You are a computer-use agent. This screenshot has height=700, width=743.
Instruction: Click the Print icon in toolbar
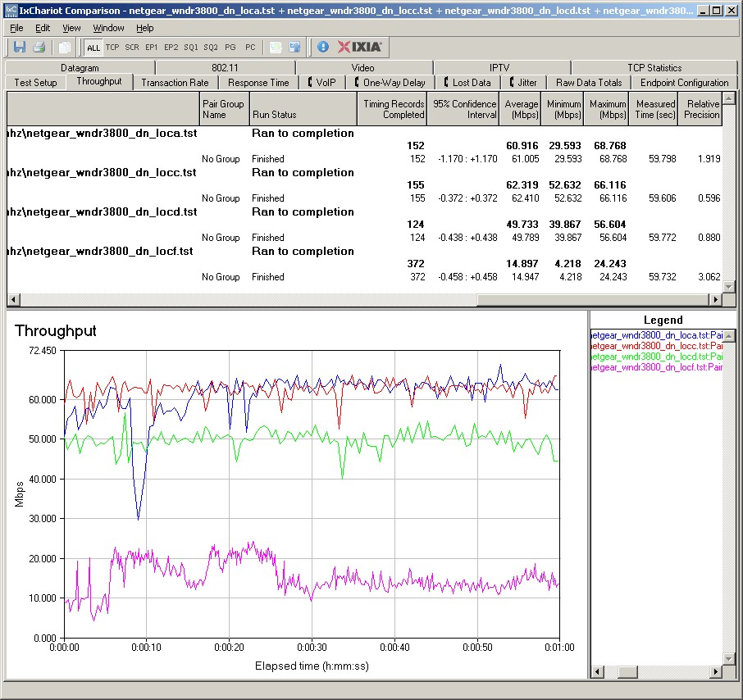tap(39, 47)
